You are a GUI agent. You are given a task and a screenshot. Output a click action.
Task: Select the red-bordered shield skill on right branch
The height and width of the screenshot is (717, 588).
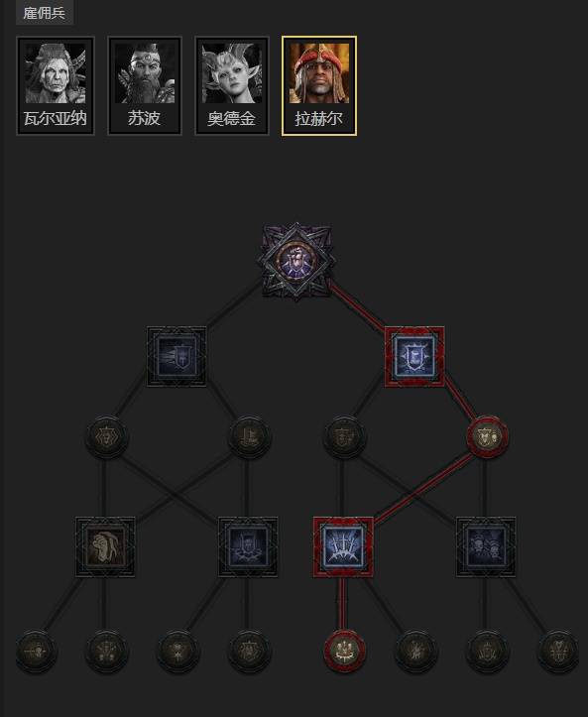pyautogui.click(x=414, y=357)
